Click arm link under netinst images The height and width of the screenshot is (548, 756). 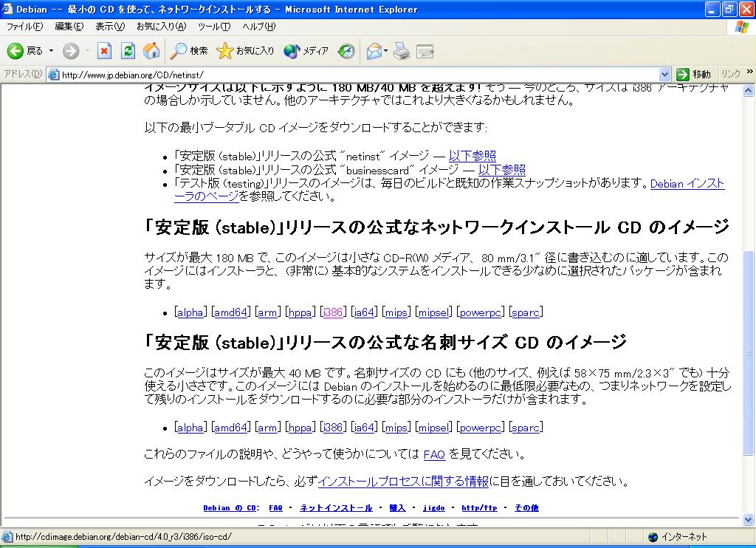(x=267, y=312)
